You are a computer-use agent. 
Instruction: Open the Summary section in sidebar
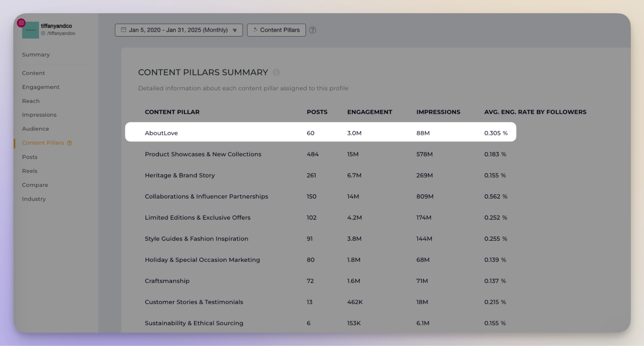tap(36, 54)
